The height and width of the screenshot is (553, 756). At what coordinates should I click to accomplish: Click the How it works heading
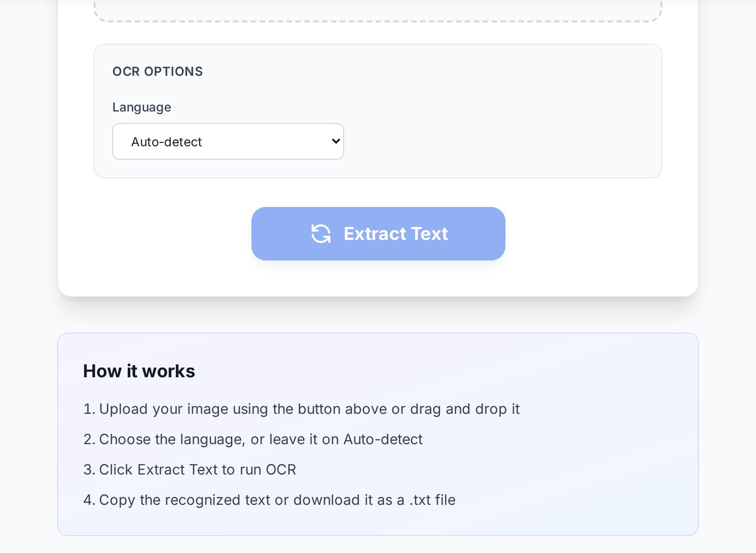[x=139, y=371]
